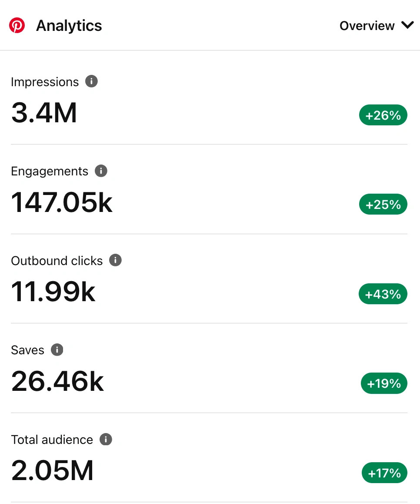
Task: Select the +43% Outbound clicks badge
Action: (x=383, y=294)
